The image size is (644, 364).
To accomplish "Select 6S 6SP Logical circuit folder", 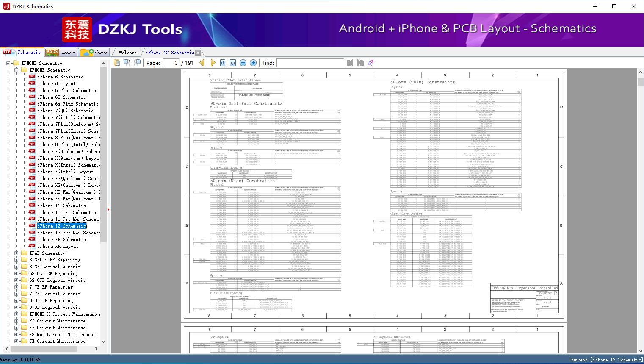I will [x=57, y=280].
